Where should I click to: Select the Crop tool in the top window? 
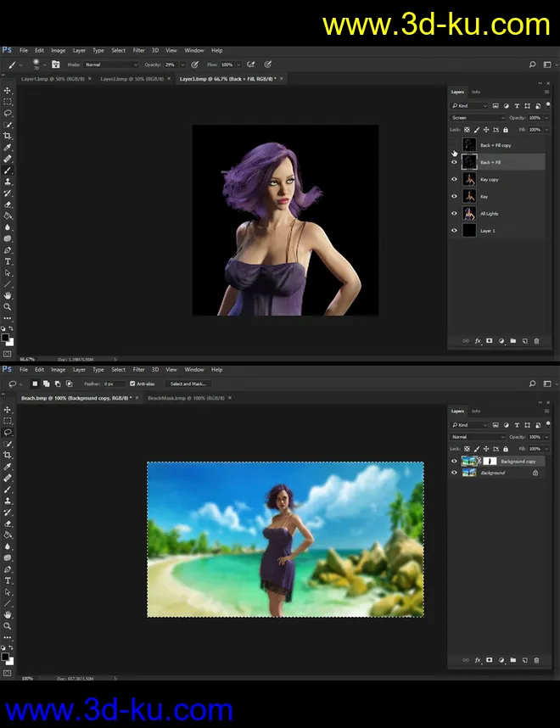coord(8,136)
